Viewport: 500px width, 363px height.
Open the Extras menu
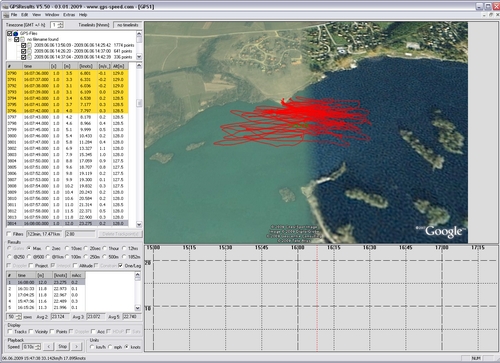pos(69,15)
